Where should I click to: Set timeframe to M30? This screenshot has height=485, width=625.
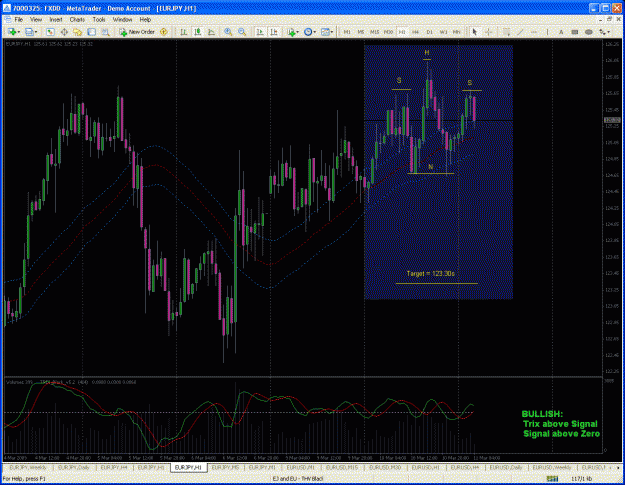(x=388, y=32)
